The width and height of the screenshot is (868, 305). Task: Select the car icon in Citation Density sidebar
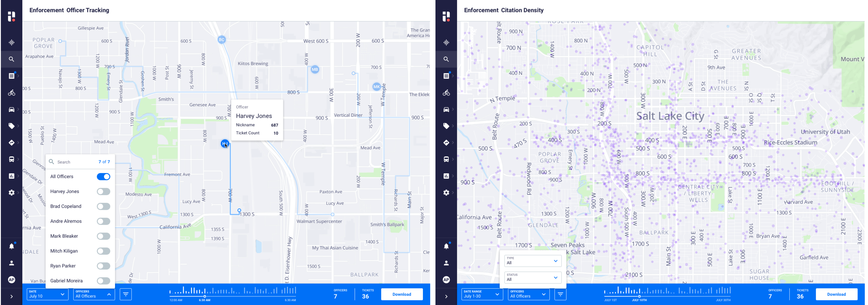446,109
